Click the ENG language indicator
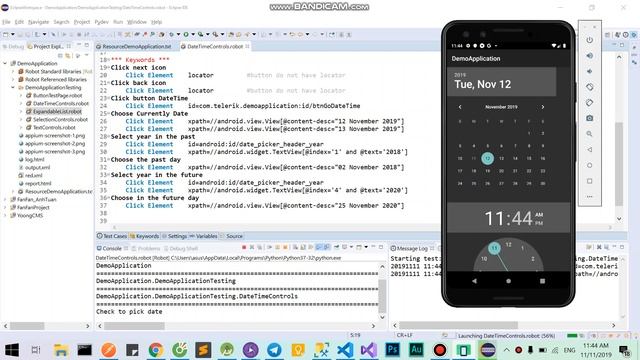 [x=569, y=350]
